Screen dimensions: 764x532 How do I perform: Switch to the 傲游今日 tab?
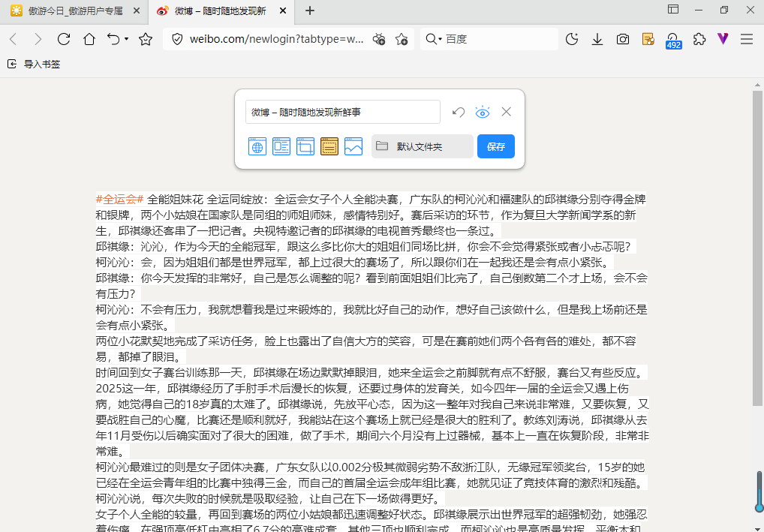coord(76,11)
